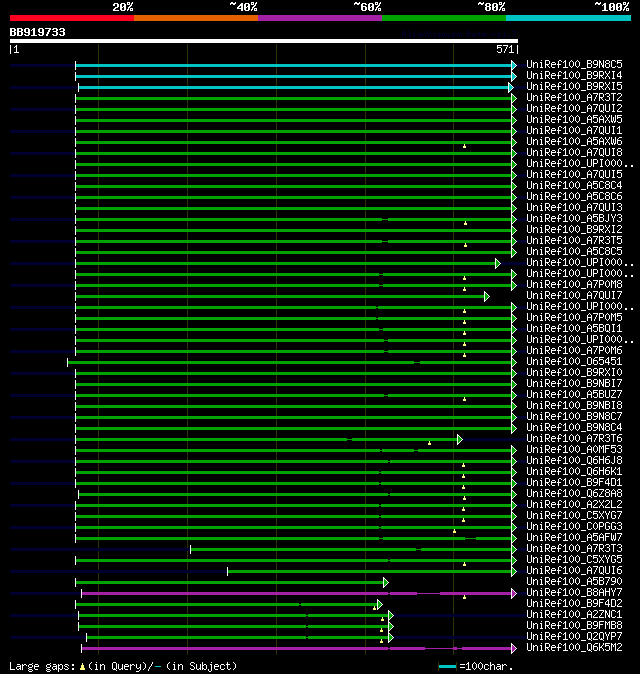Click UniRef100_A5C8C6 label
Viewport: 640px width, 674px height.
click(x=574, y=196)
